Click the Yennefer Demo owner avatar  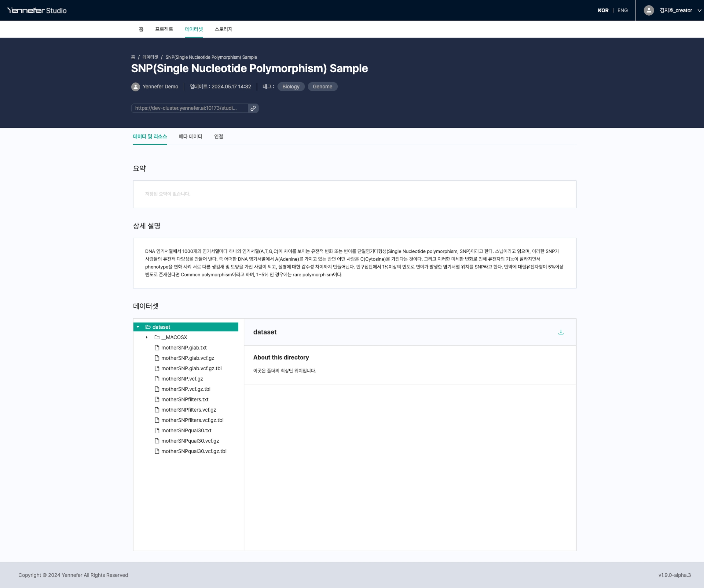click(135, 87)
